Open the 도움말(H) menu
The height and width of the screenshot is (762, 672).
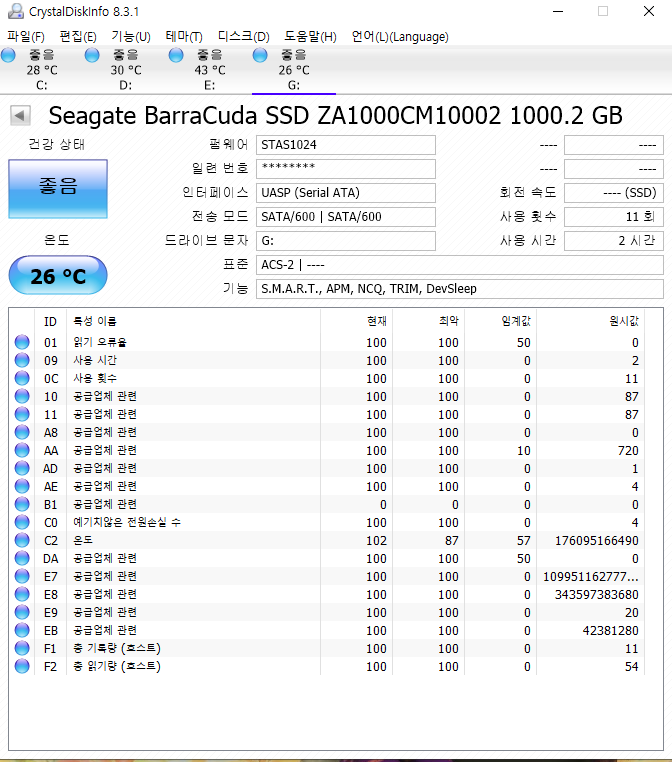(x=310, y=36)
